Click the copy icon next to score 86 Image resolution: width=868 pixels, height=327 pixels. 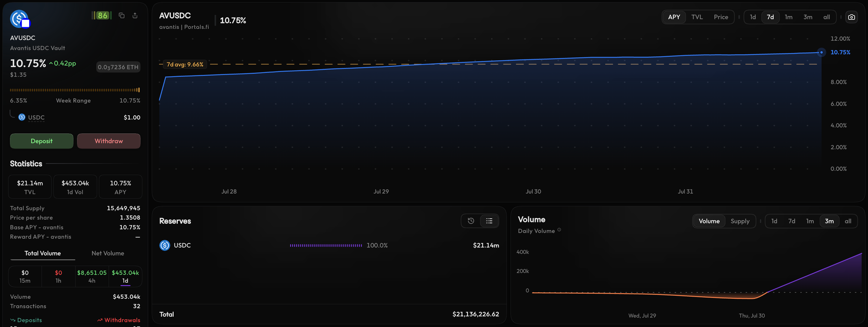[x=122, y=16]
